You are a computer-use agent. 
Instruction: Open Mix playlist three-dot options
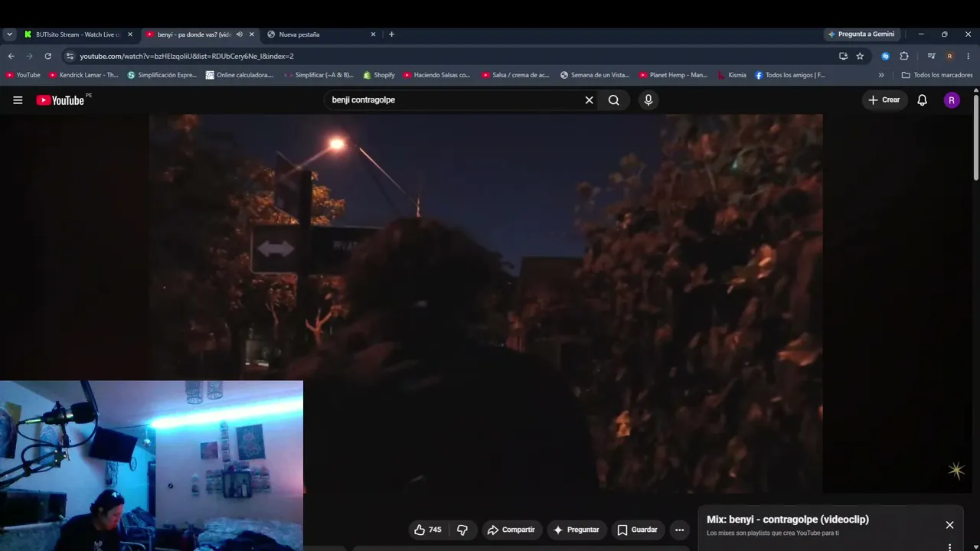pos(949,547)
